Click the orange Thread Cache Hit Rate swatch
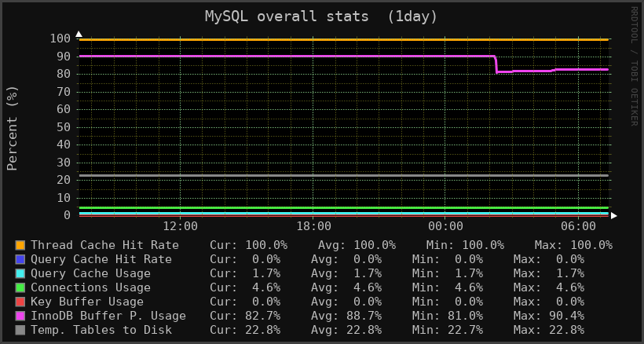This screenshot has height=344, width=644. click(20, 245)
